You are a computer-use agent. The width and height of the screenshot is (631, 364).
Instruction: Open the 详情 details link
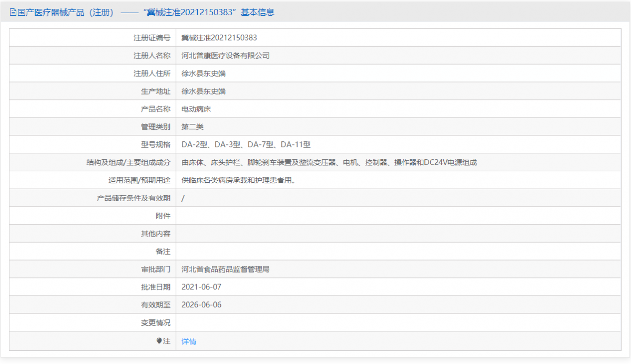[x=189, y=341]
